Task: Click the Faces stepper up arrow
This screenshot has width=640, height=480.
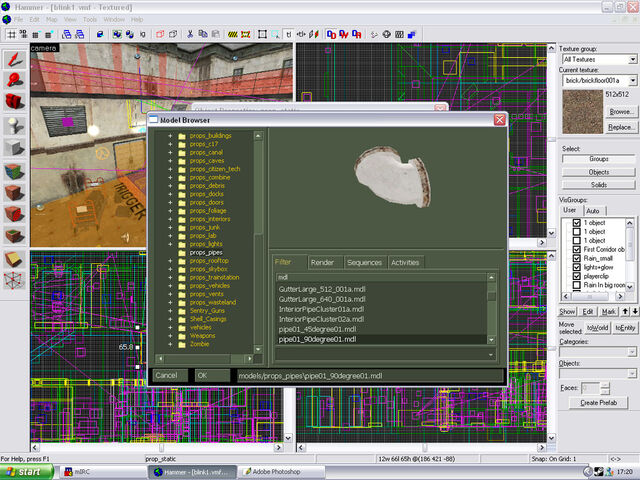Action: pyautogui.click(x=604, y=384)
